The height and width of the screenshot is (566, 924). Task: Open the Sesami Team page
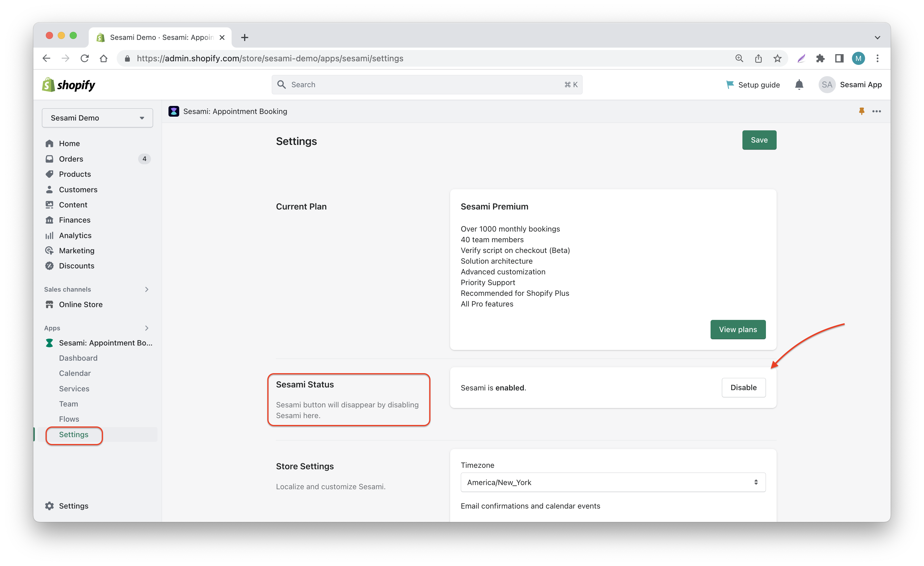pyautogui.click(x=68, y=404)
